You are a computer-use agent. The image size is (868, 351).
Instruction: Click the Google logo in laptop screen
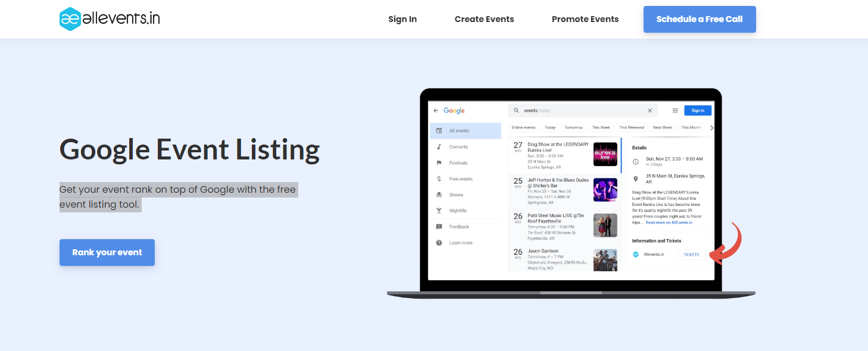[454, 111]
